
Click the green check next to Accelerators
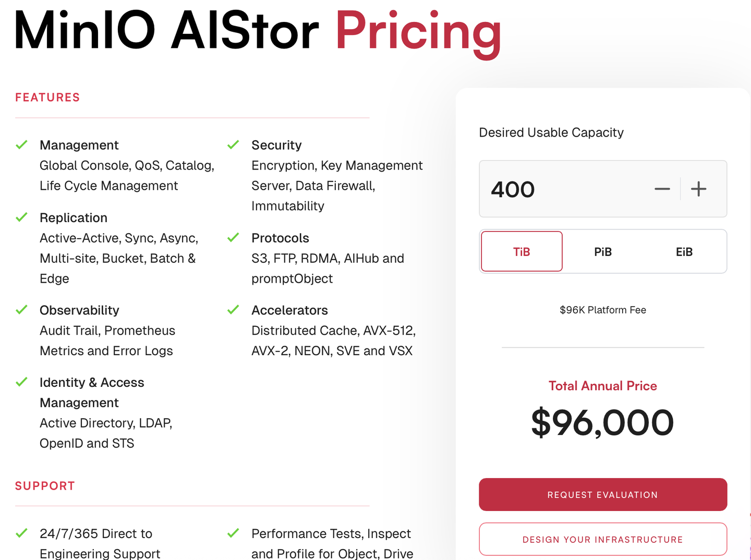click(x=233, y=310)
